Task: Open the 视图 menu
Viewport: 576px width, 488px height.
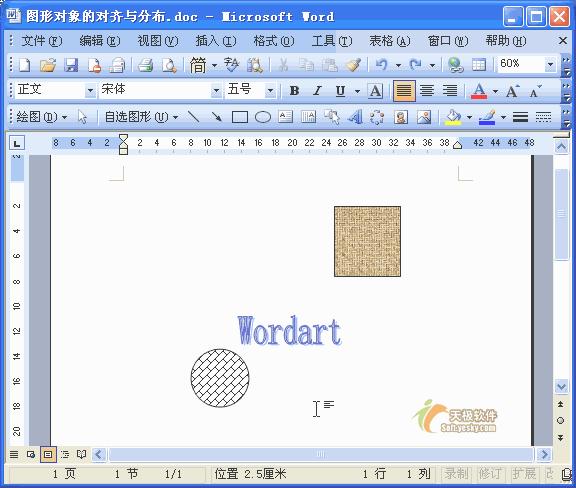Action: point(158,40)
